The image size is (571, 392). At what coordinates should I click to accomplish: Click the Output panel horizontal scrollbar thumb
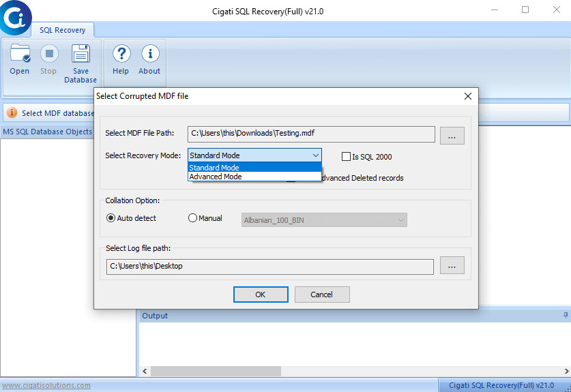(216, 372)
